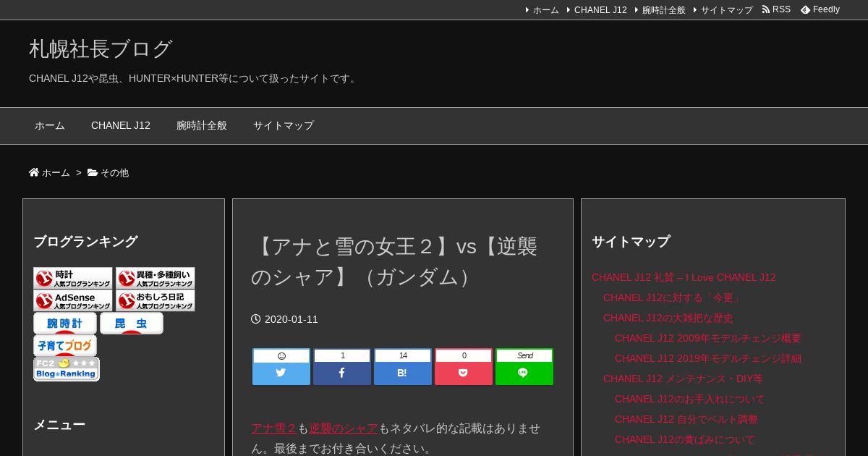Open サイトマップ in the top utility bar
The width and height of the screenshot is (868, 456).
tap(727, 10)
